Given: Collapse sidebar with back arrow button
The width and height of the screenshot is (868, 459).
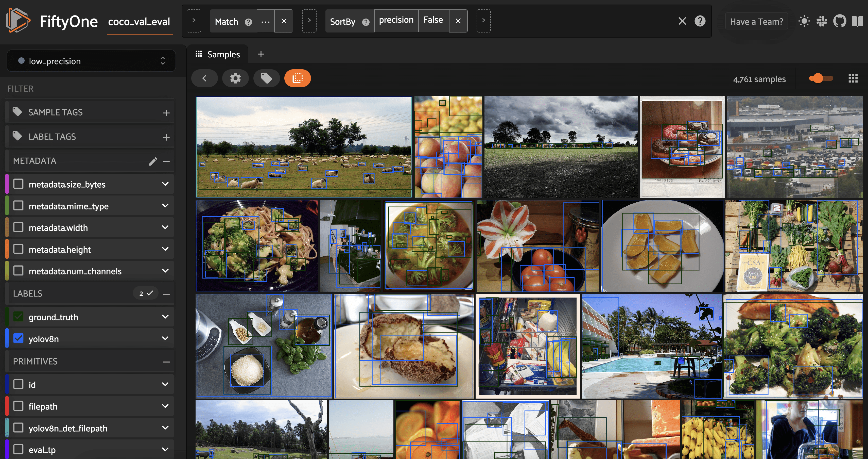Looking at the screenshot, I should 204,78.
